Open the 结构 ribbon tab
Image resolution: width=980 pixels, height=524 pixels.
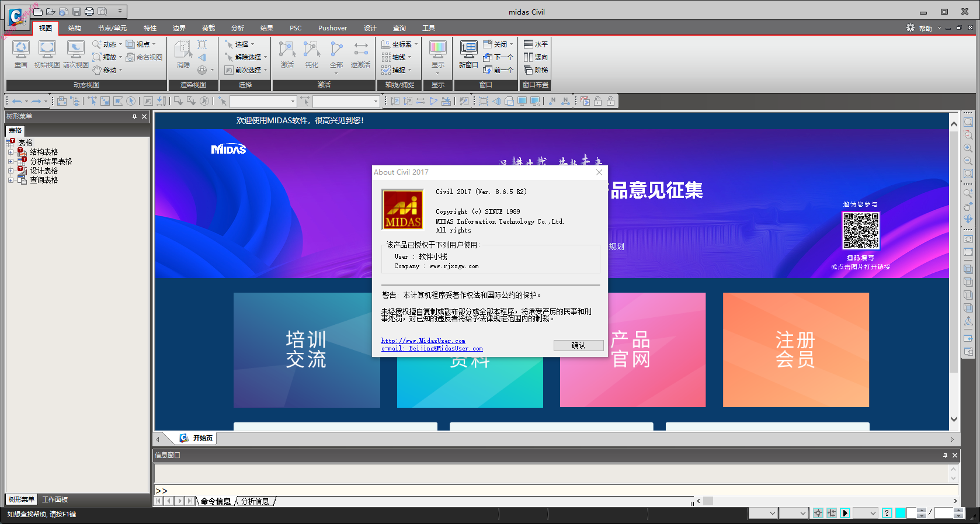pyautogui.click(x=75, y=28)
